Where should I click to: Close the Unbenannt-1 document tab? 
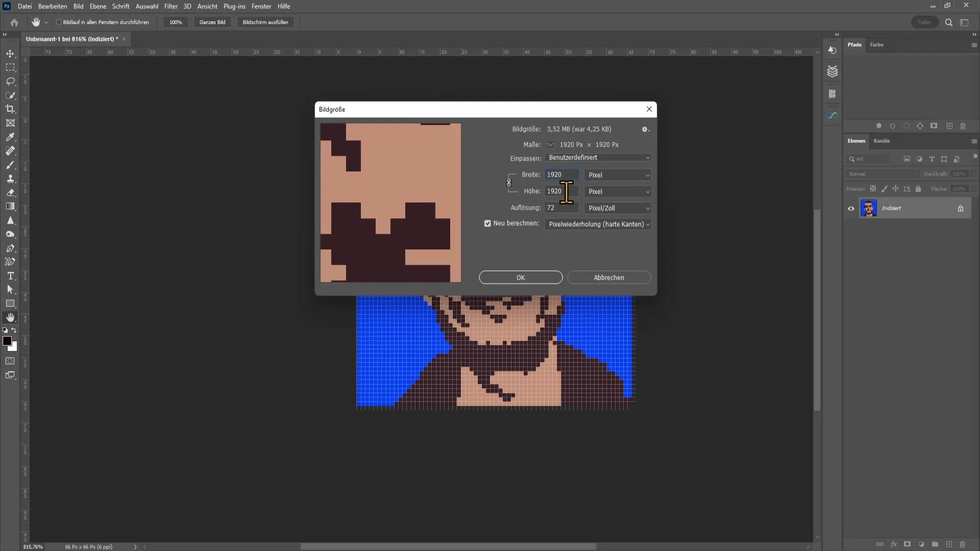(x=124, y=39)
